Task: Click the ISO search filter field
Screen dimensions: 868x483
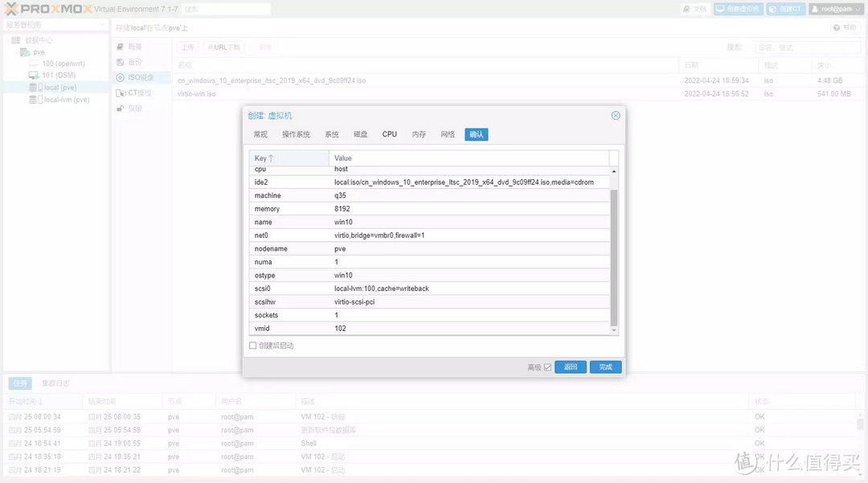Action: click(x=807, y=47)
